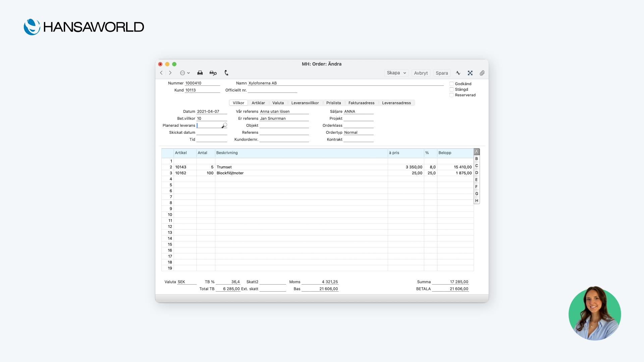Click the Säljare field
Screen dimensions: 644x362
click(359, 112)
